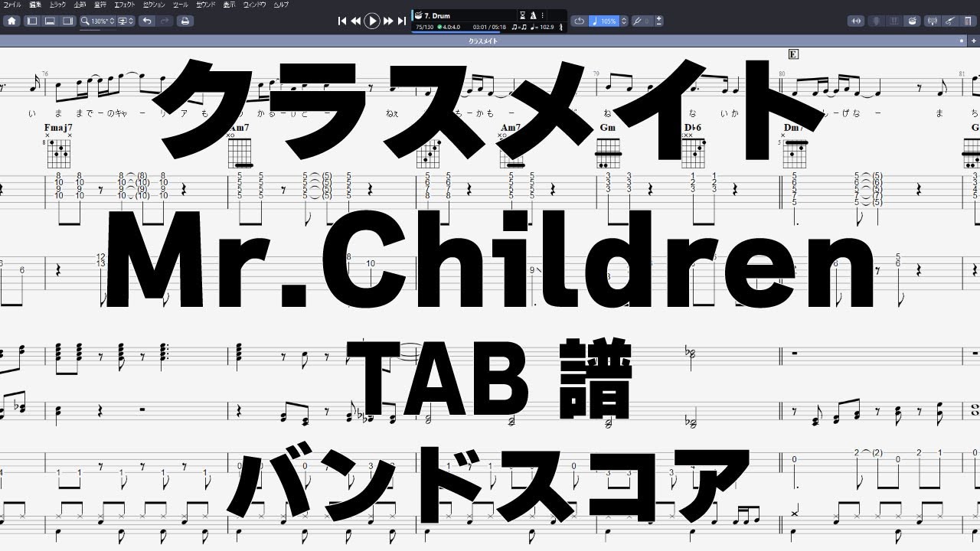Image resolution: width=980 pixels, height=551 pixels.
Task: Open the drum kit view panel
Action: (913, 21)
